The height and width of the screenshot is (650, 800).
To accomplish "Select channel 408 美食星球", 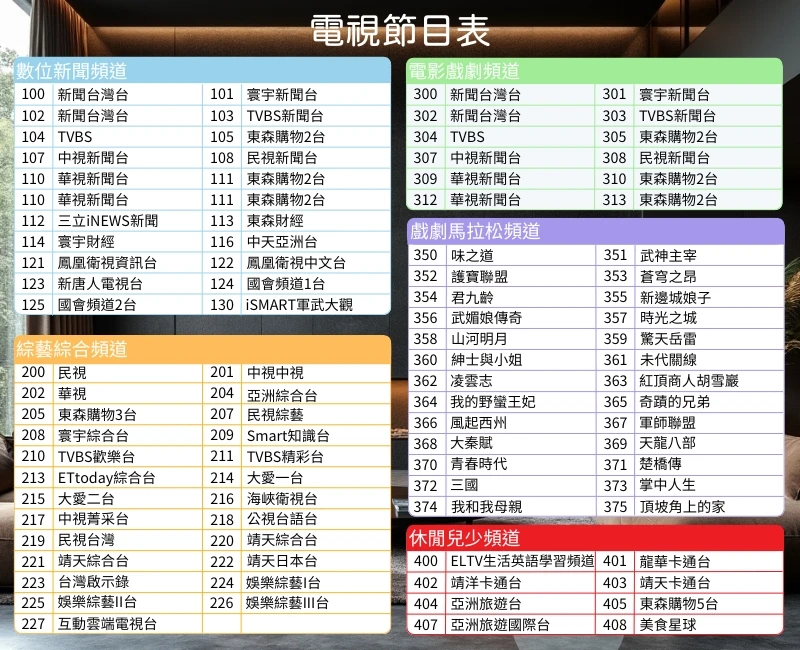I will click(668, 625).
